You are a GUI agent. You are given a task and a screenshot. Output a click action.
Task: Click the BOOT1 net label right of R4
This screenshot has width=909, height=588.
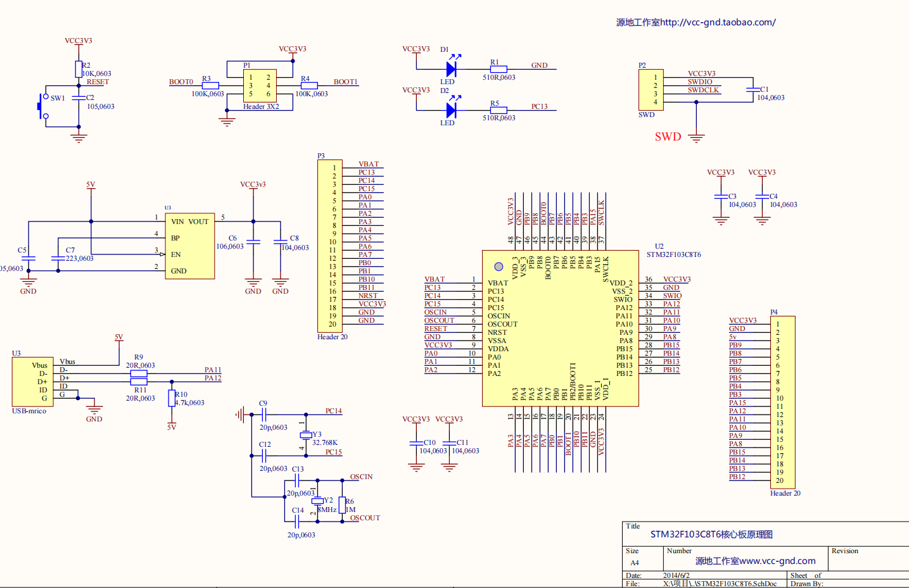[x=346, y=82]
